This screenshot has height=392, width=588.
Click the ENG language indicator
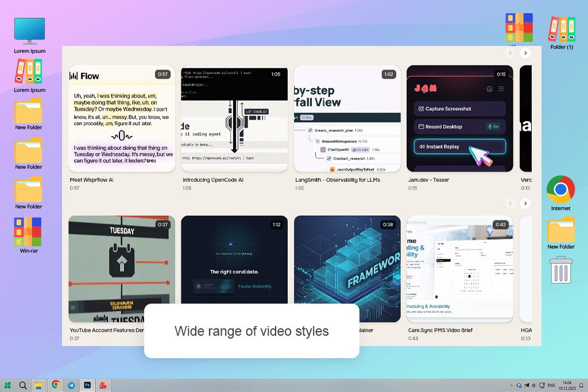[551, 385]
